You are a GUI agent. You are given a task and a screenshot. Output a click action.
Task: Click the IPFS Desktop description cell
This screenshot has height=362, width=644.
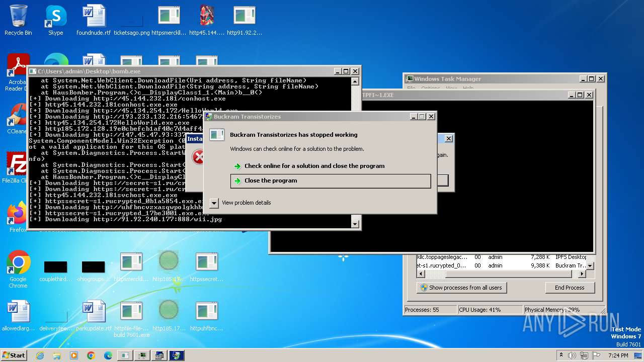click(571, 257)
